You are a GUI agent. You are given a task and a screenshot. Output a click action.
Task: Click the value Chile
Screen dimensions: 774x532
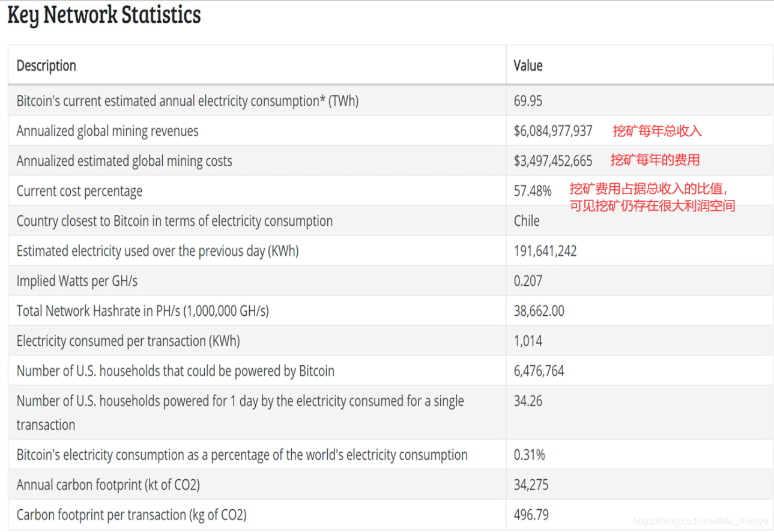pyautogui.click(x=527, y=221)
